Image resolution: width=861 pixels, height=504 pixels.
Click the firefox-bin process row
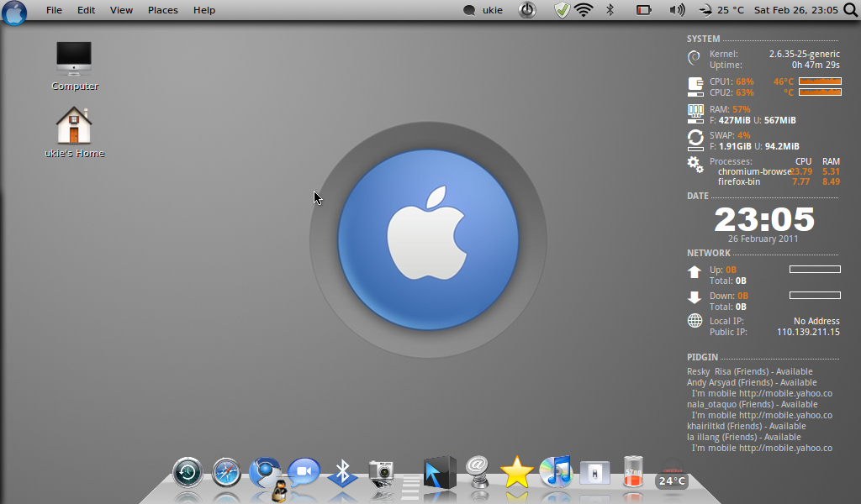(779, 181)
